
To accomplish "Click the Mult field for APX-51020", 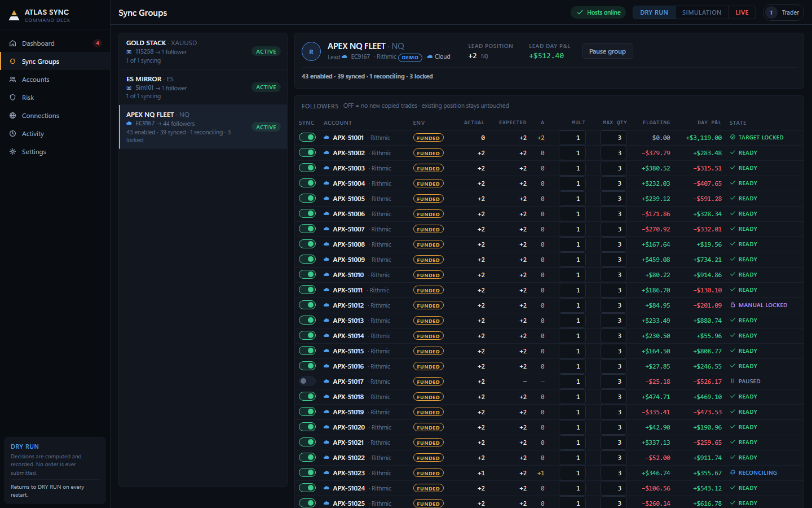I will click(572, 427).
